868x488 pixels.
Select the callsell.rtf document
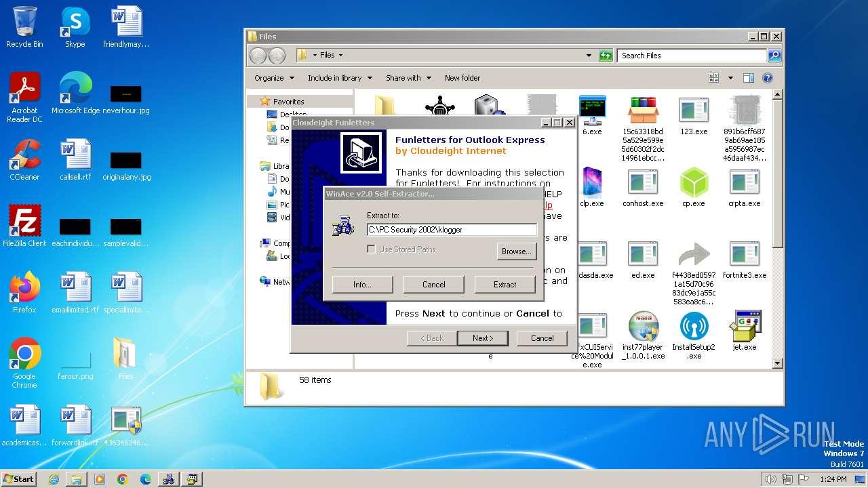pos(75,160)
